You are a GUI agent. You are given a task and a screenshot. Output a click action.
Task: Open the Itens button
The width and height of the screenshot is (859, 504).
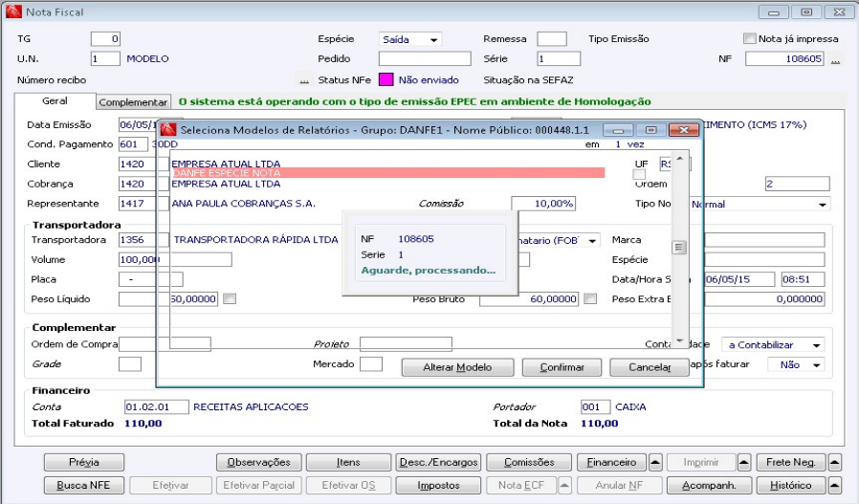coord(348,462)
